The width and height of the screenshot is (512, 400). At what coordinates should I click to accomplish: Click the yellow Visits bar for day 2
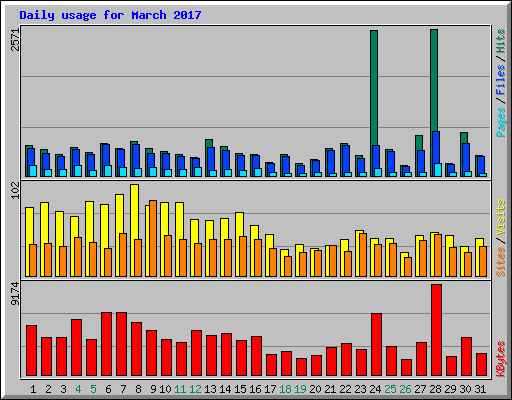[44, 223]
